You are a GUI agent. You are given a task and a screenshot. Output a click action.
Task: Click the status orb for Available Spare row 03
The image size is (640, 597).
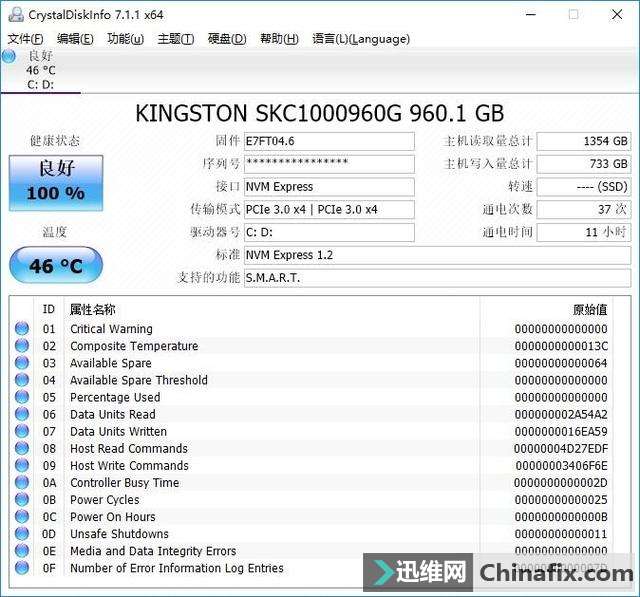pos(22,363)
